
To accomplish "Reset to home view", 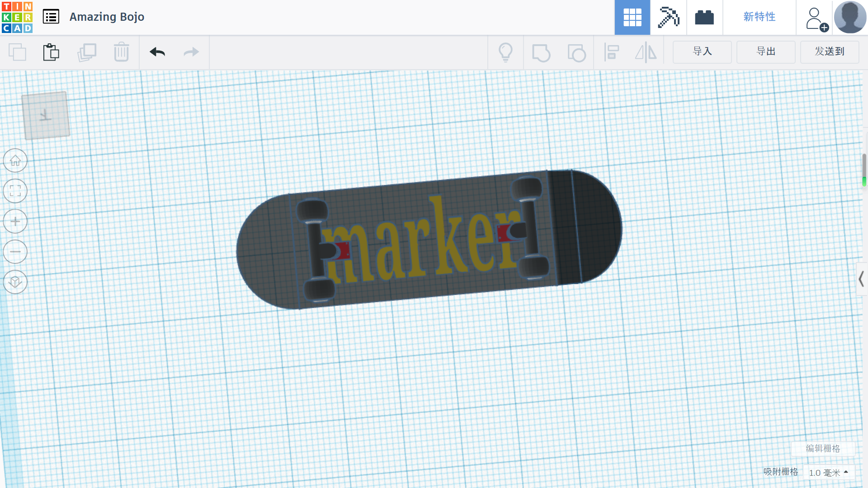I will pos(15,160).
